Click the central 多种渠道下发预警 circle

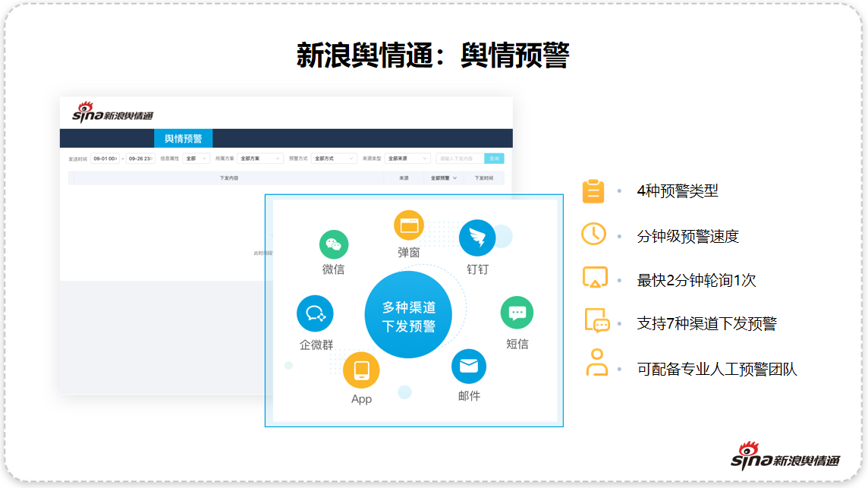(x=409, y=316)
